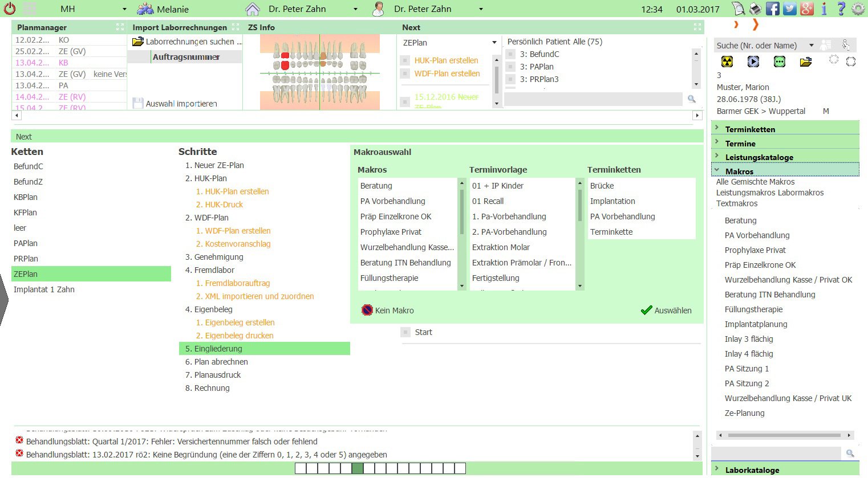Open the patient Suche dropdown arrow
The height and width of the screenshot is (478, 868).
tap(811, 46)
